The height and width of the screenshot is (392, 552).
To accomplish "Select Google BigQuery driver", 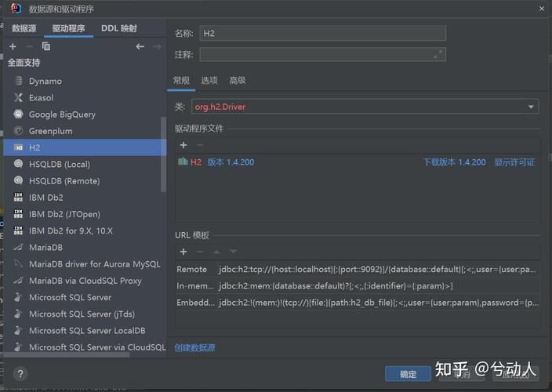I will (85, 114).
